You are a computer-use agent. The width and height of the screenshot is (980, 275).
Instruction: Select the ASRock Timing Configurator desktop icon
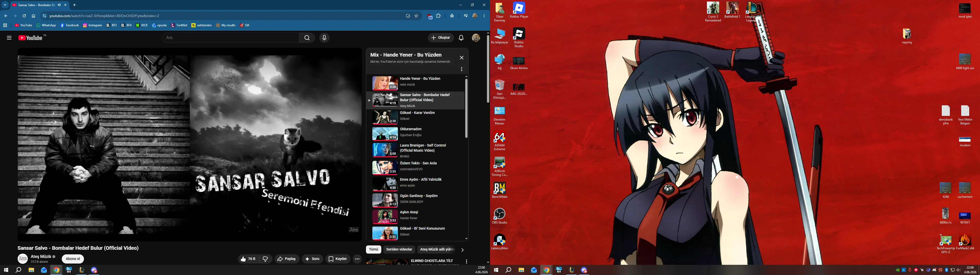click(x=499, y=167)
